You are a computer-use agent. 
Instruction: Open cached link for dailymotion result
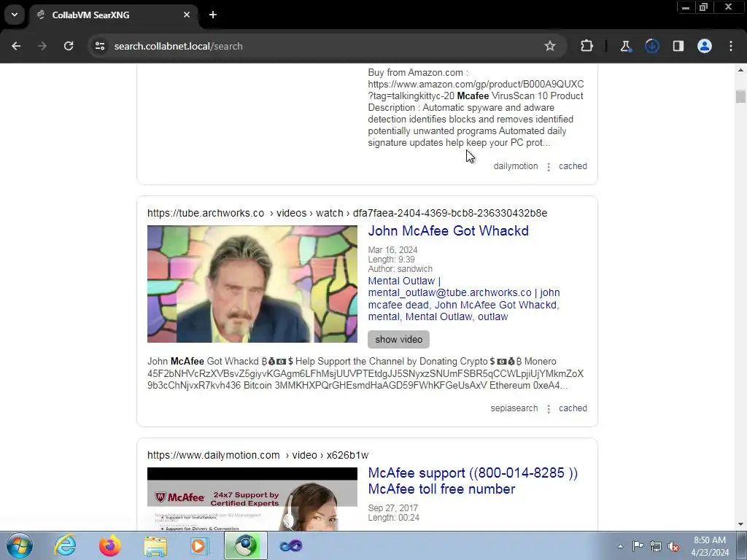tap(573, 166)
